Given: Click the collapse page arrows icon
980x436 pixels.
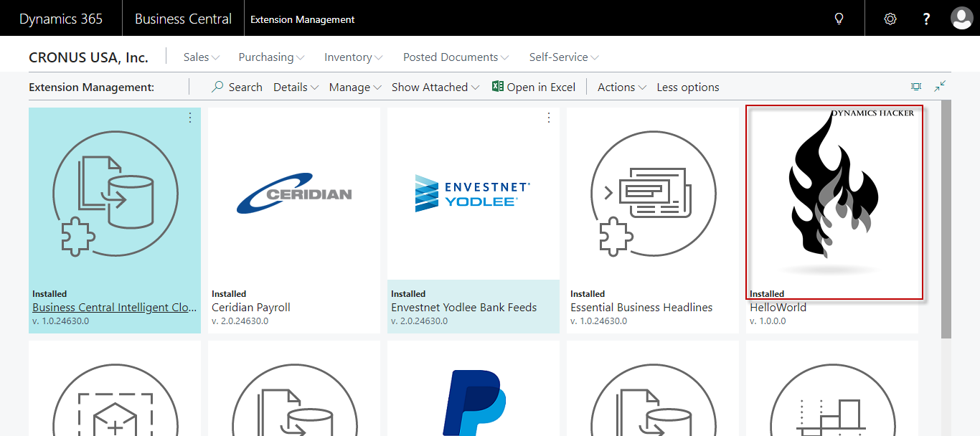Looking at the screenshot, I should coord(940,87).
